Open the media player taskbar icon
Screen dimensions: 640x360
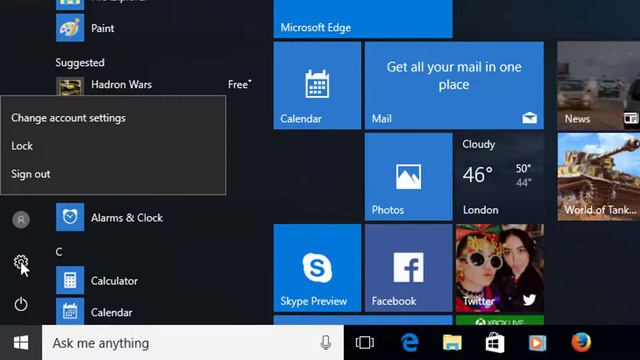tap(538, 342)
